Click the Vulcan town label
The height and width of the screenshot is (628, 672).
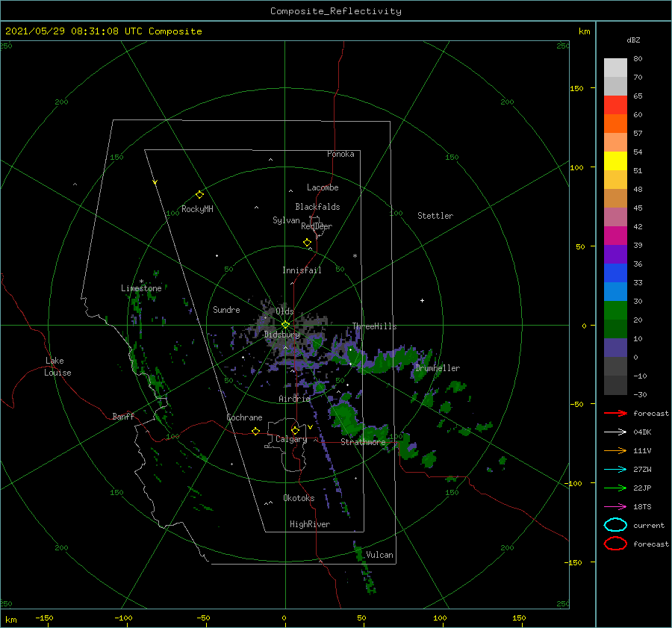[x=379, y=555]
